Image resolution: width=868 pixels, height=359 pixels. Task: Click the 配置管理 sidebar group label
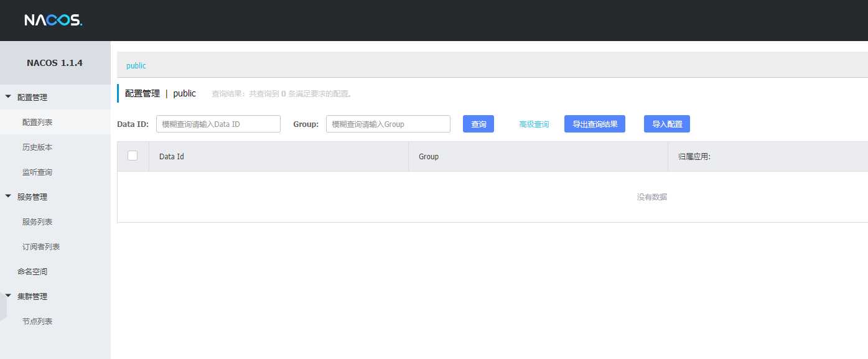pos(32,97)
